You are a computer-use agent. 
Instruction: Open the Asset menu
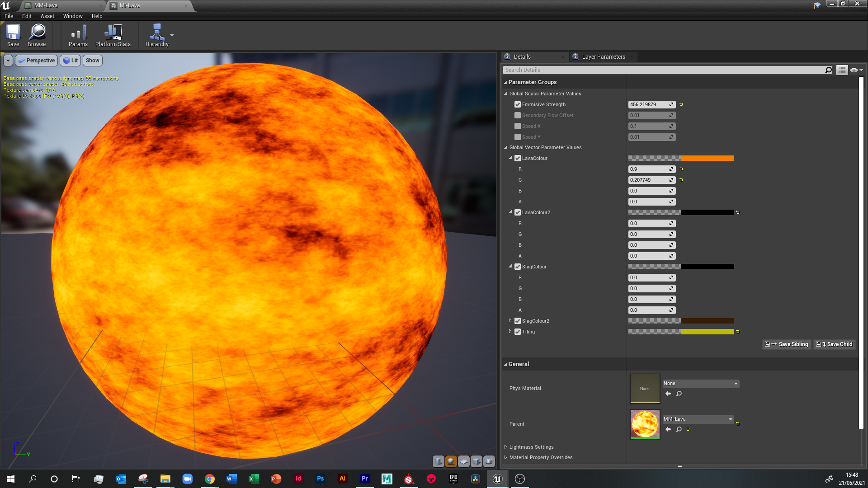(x=47, y=16)
